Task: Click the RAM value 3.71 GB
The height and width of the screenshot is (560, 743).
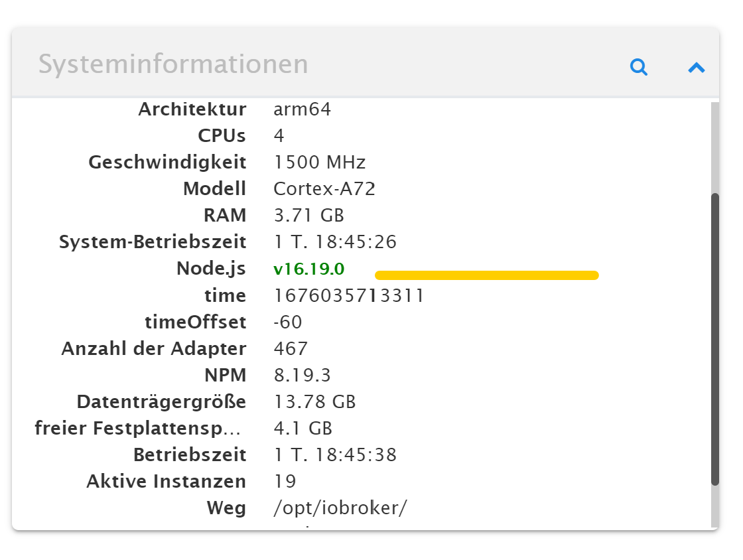Action: 308,216
